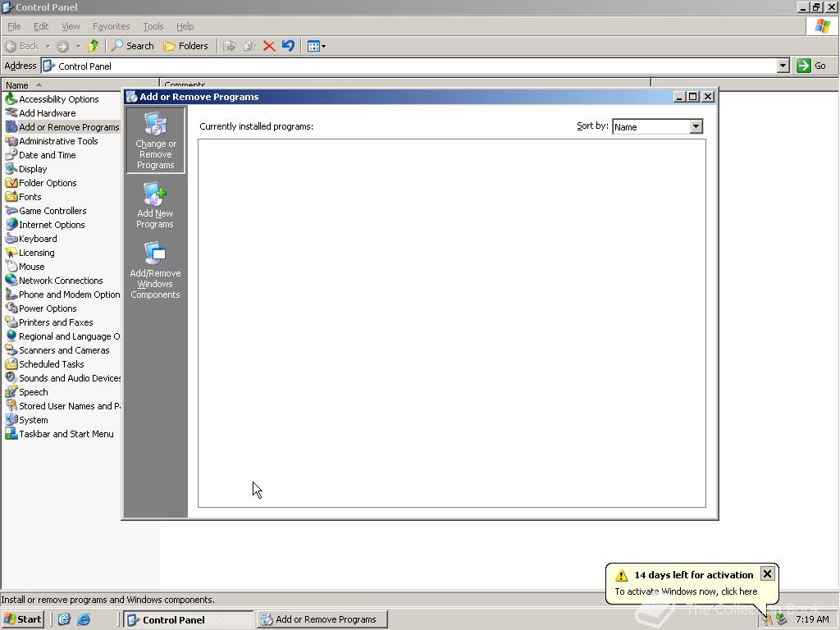Open the File menu

coord(14,26)
